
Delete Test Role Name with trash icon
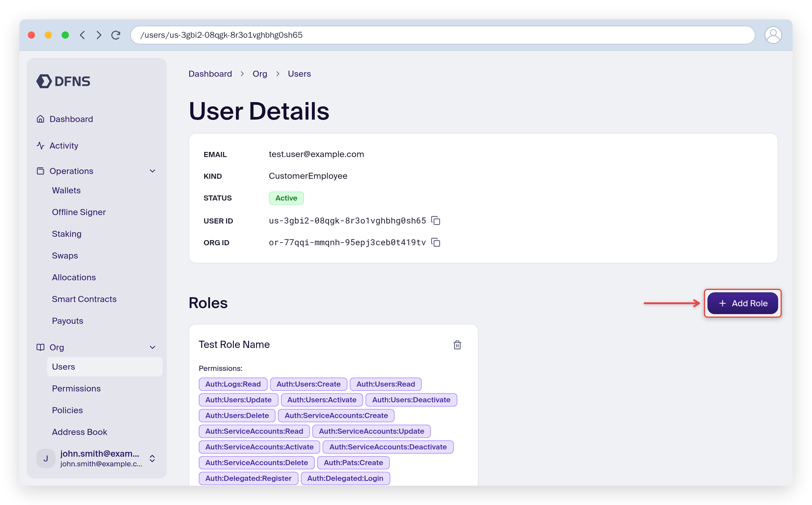point(457,345)
